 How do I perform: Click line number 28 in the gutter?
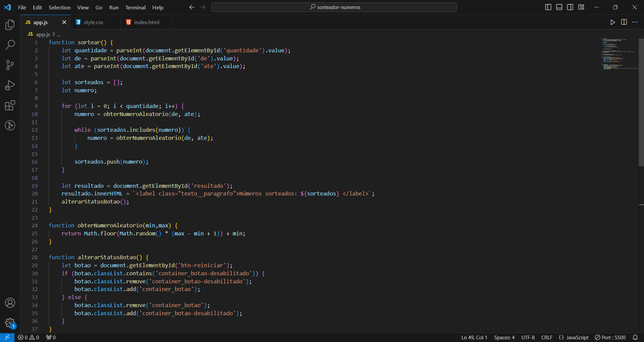pos(35,257)
